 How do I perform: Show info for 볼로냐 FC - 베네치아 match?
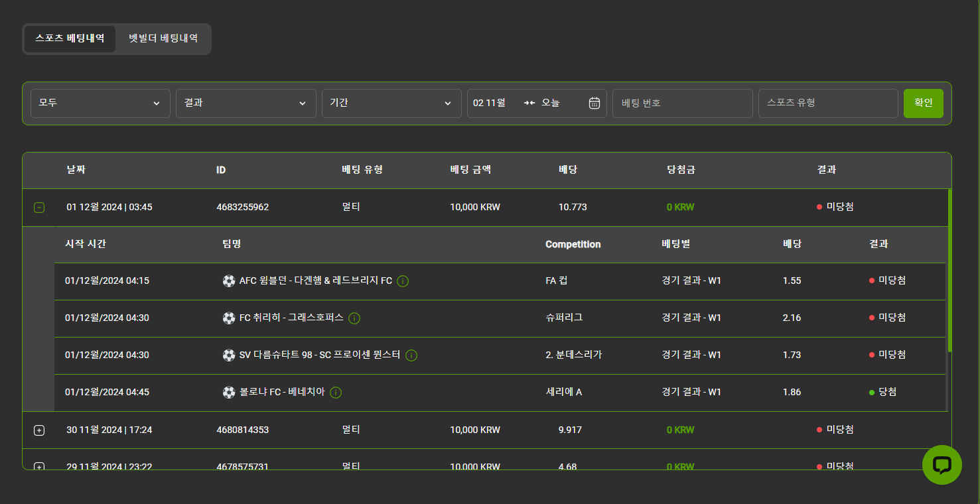336,393
